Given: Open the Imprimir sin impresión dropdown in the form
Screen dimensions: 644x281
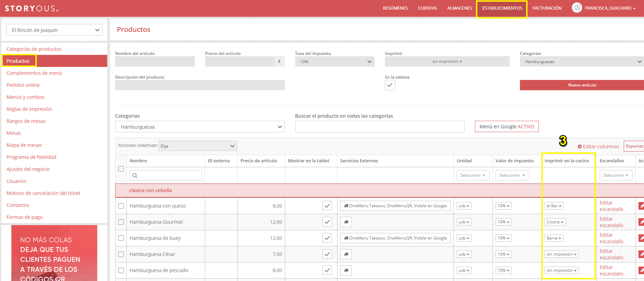Looking at the screenshot, I should [x=447, y=61].
